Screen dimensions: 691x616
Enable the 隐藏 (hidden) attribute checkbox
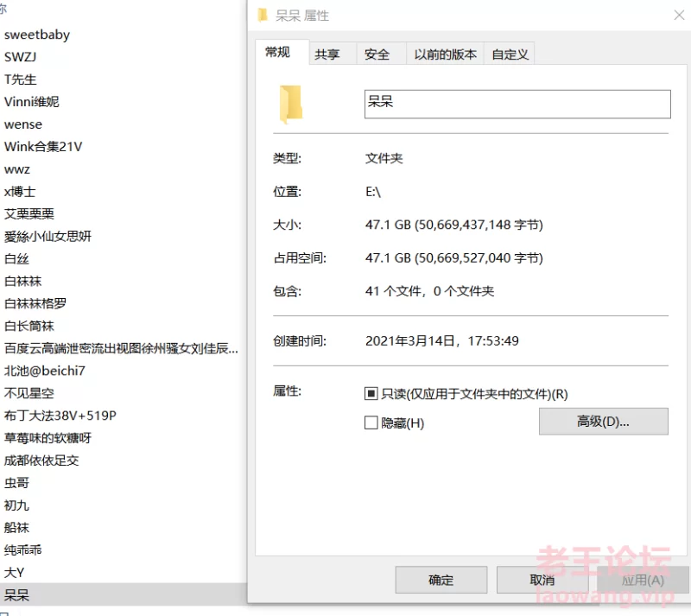click(x=371, y=422)
